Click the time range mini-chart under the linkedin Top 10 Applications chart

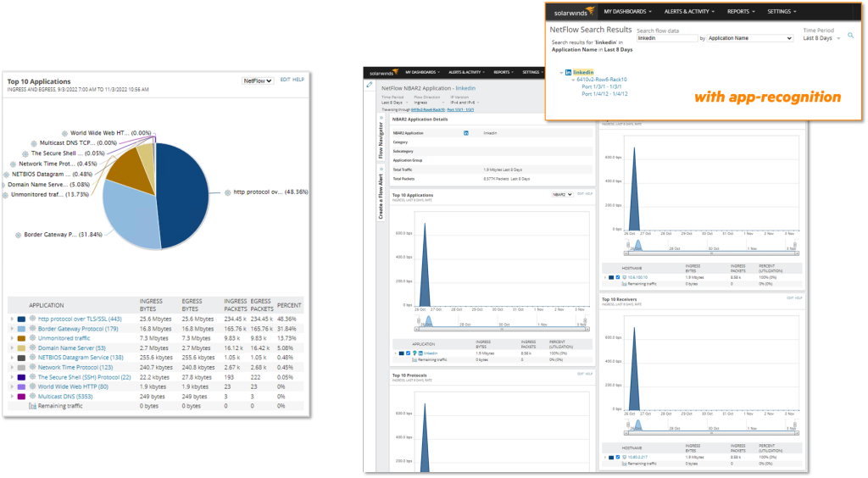(x=502, y=323)
